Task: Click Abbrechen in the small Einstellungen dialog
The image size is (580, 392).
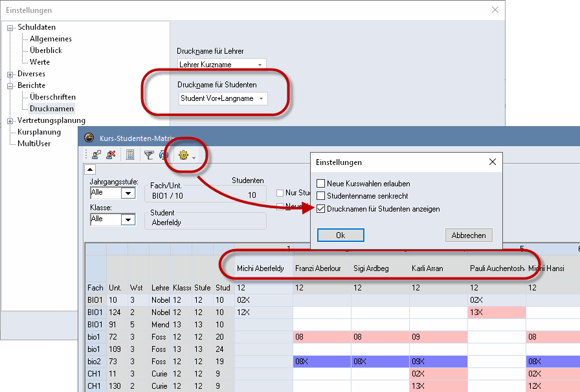Action: 469,235
